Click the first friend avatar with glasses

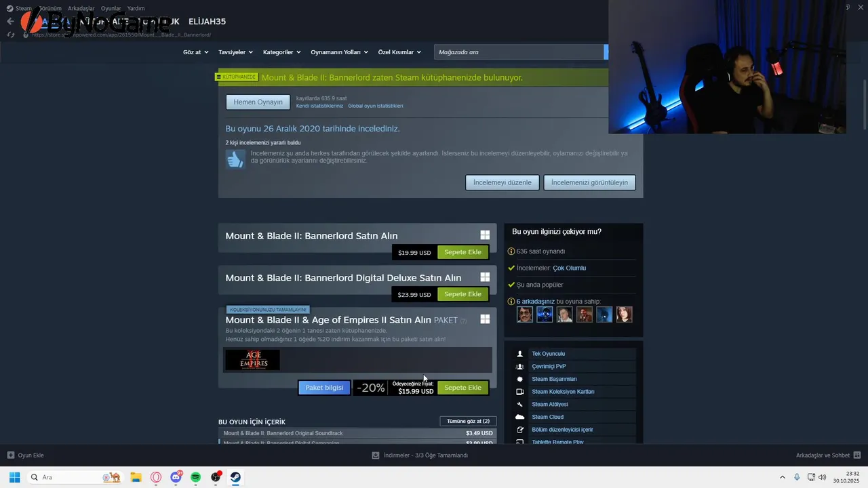pos(525,314)
